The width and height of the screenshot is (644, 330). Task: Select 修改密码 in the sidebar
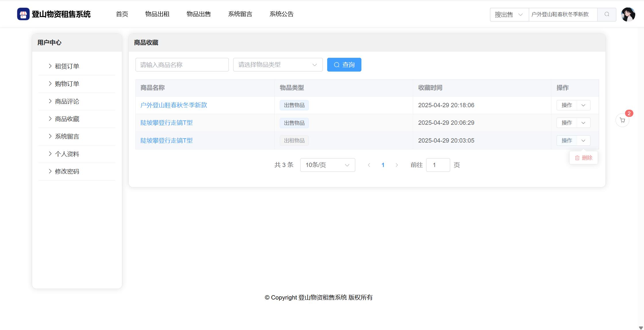[x=67, y=172]
